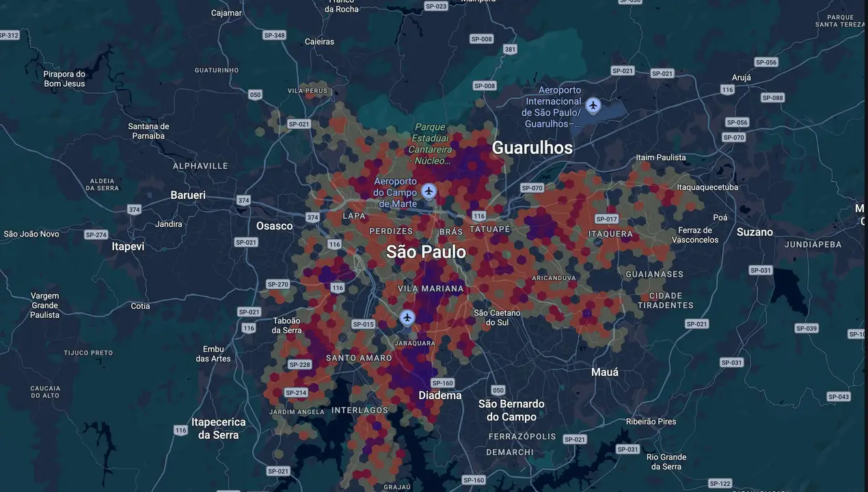Click the airport plane icon above Jabaquara
The height and width of the screenshot is (492, 868).
click(407, 318)
